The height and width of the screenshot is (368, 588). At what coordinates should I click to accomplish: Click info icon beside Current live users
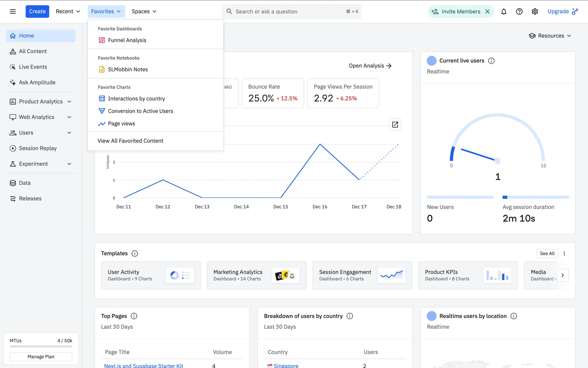(x=491, y=61)
